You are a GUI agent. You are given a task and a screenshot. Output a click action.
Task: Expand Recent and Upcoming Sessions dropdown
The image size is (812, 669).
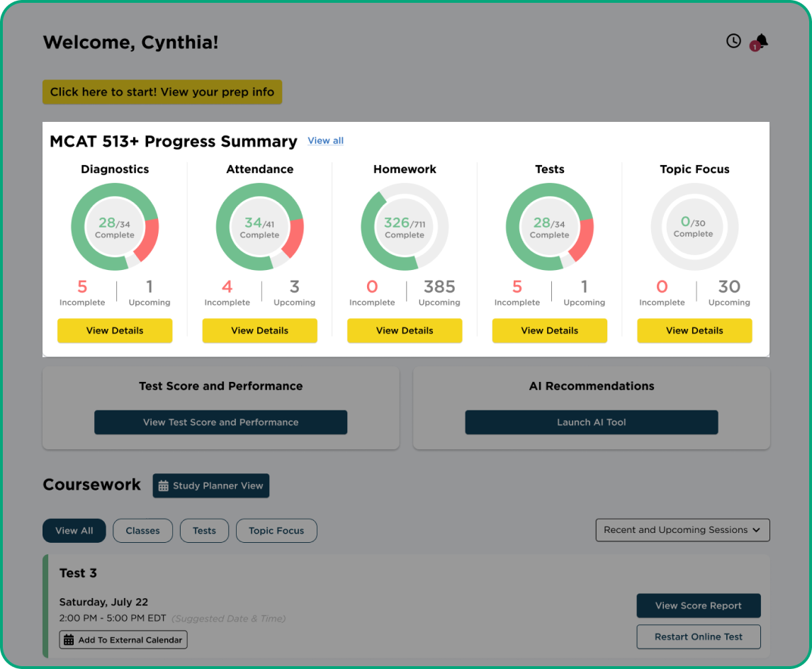click(x=682, y=530)
